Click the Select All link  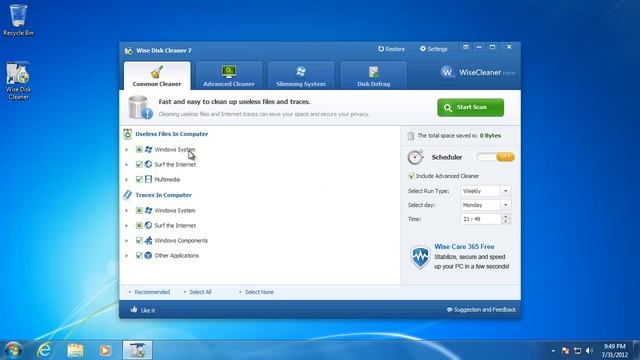[x=200, y=292]
